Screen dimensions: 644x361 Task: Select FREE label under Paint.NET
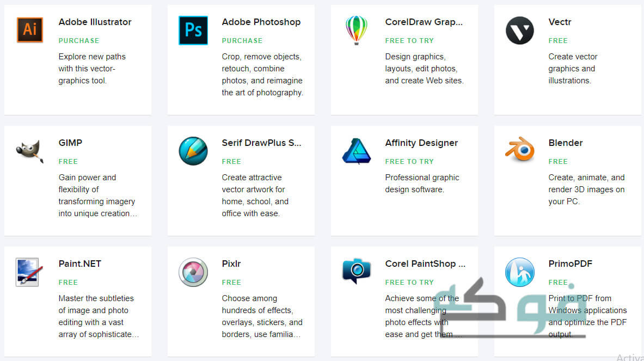point(68,282)
